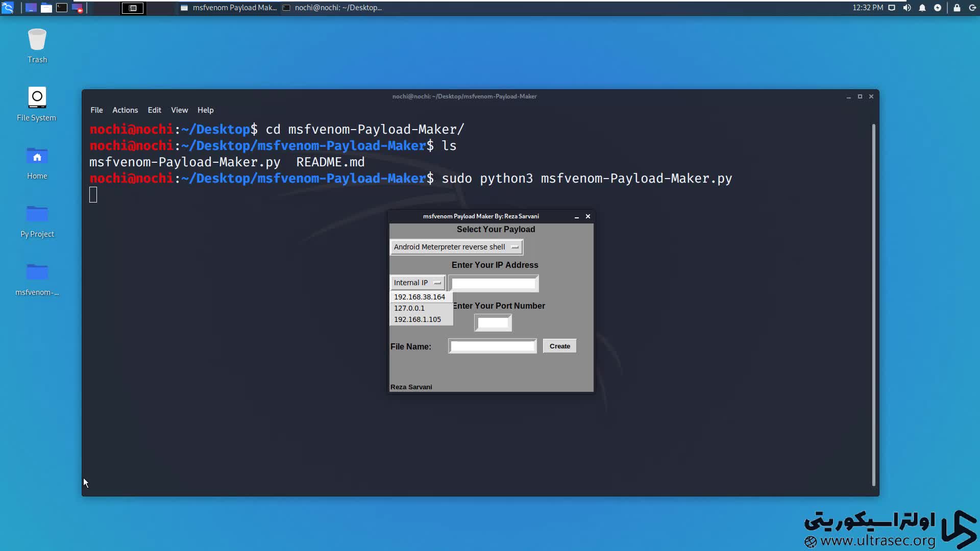Open the Py Project desktop folder
The width and height of the screenshot is (980, 551).
click(37, 220)
